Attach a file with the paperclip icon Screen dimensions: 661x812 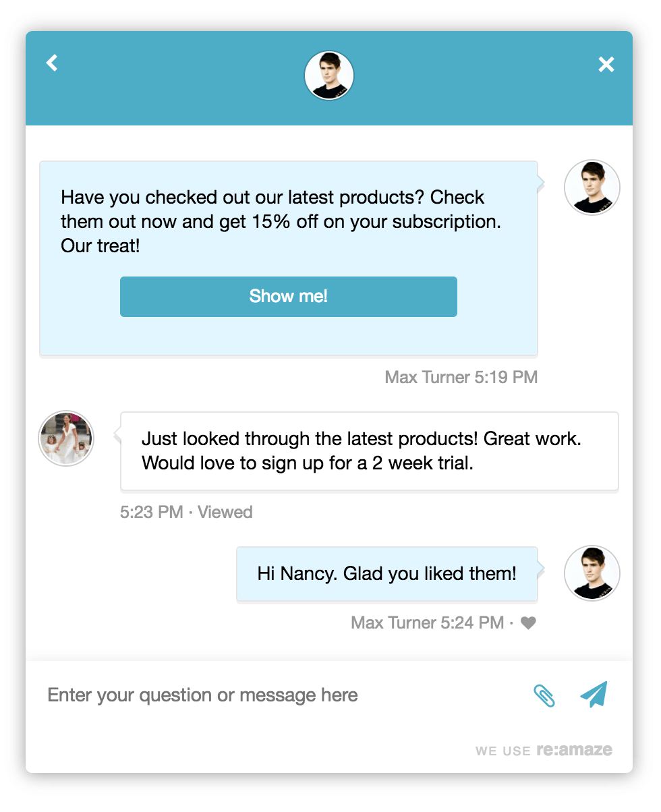(x=544, y=695)
